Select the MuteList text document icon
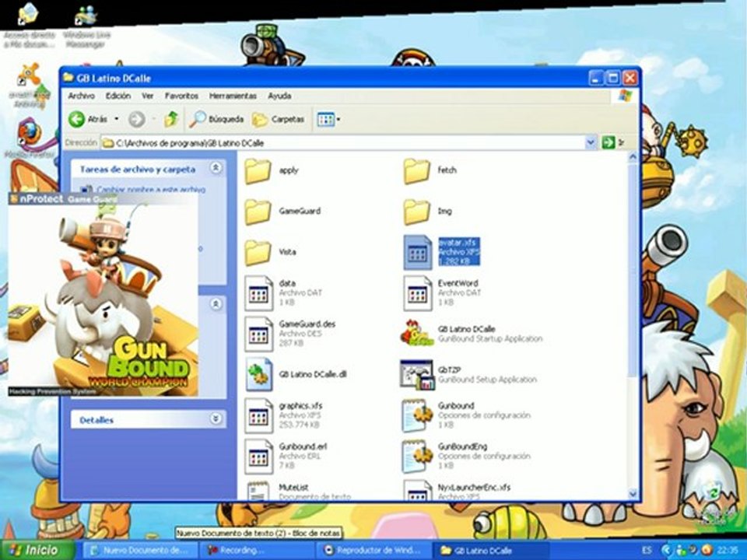The width and height of the screenshot is (747, 560). click(x=258, y=491)
